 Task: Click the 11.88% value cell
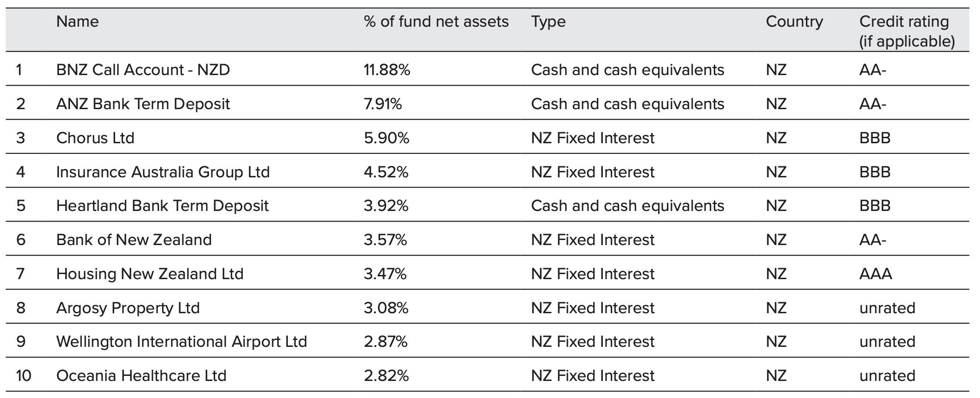pyautogui.click(x=387, y=70)
